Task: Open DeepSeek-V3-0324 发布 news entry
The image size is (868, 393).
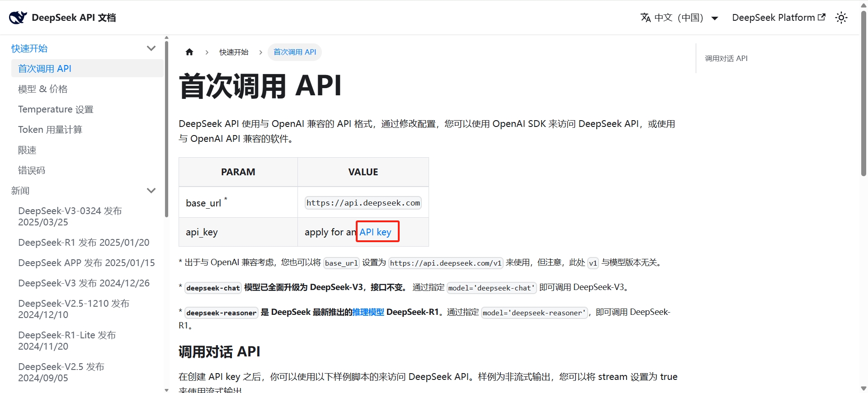Action: coord(70,216)
